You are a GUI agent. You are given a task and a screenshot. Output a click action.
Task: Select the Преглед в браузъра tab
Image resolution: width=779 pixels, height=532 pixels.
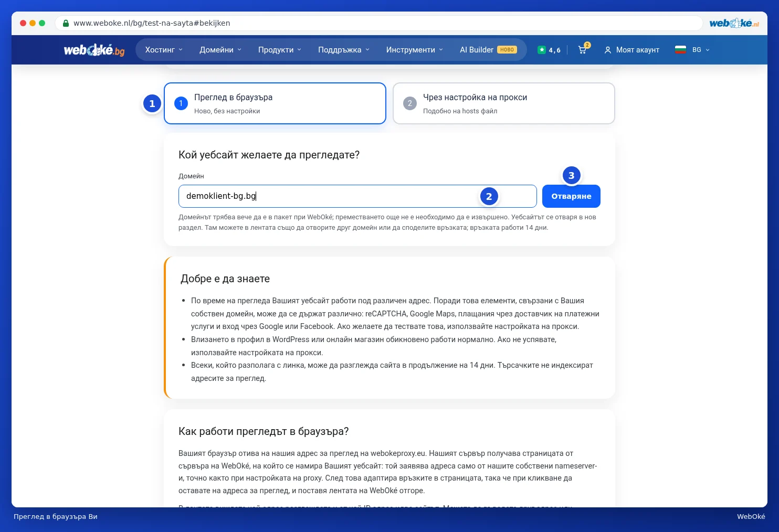[275, 103]
